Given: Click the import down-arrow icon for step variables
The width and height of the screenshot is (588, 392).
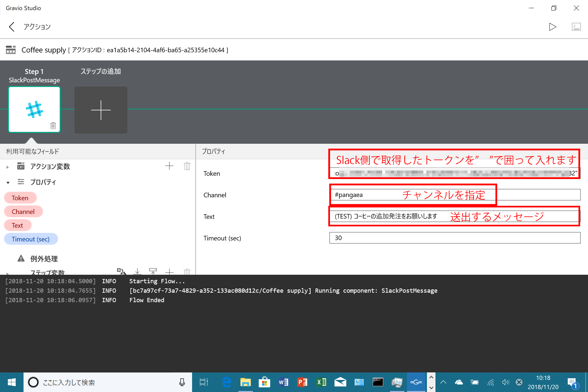Looking at the screenshot, I should (x=138, y=271).
